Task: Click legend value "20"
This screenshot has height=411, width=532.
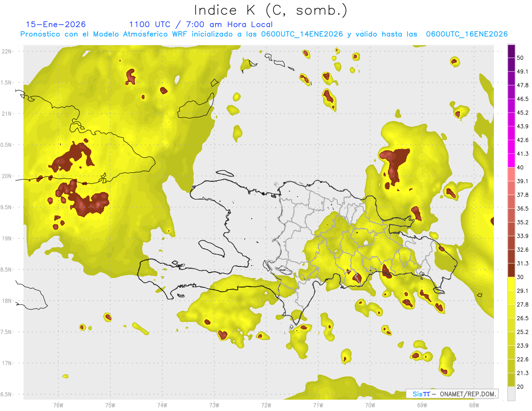Action: (521, 387)
